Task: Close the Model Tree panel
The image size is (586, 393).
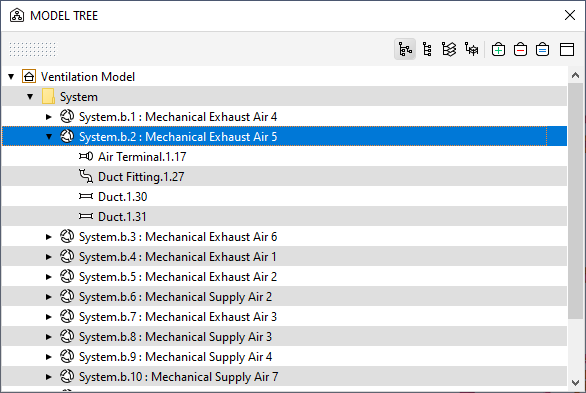Action: pyautogui.click(x=570, y=15)
